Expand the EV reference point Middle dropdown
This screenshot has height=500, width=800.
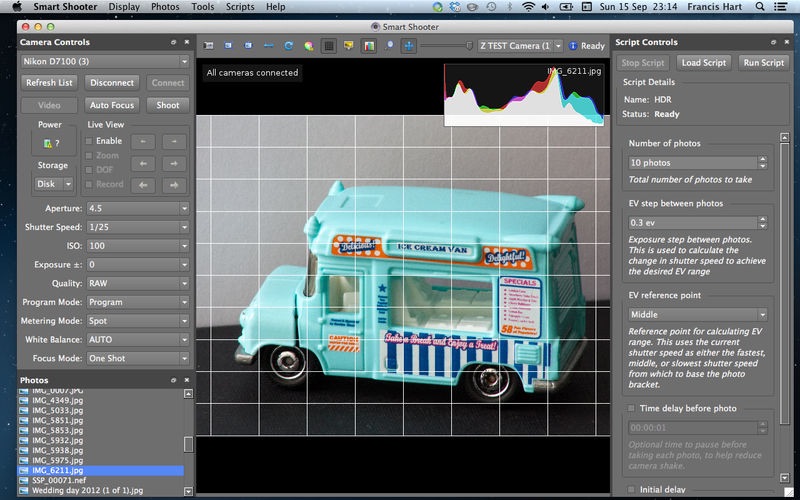pyautogui.click(x=697, y=314)
